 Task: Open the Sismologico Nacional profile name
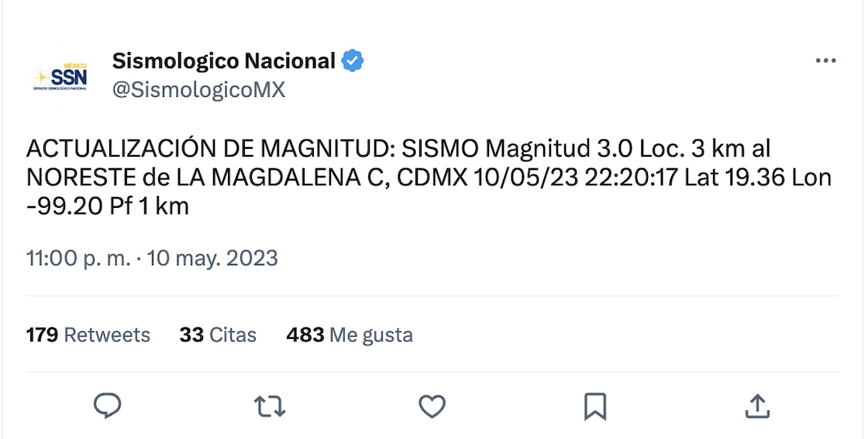pyautogui.click(x=223, y=60)
